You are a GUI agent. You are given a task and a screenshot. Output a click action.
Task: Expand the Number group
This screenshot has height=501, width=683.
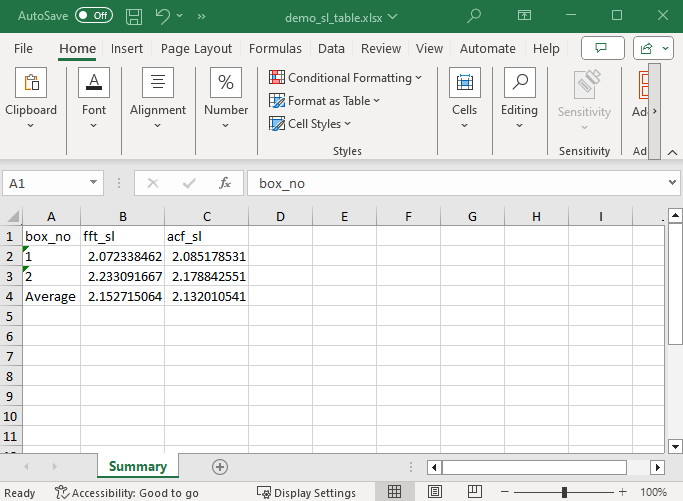[x=226, y=99]
